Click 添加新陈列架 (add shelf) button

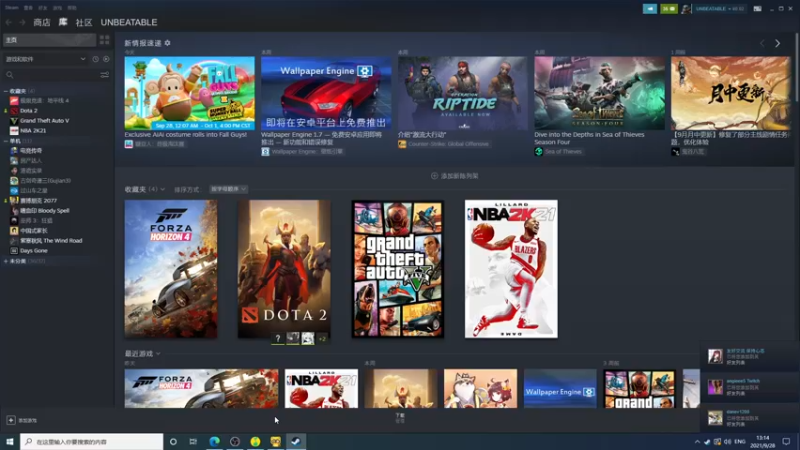(x=455, y=176)
